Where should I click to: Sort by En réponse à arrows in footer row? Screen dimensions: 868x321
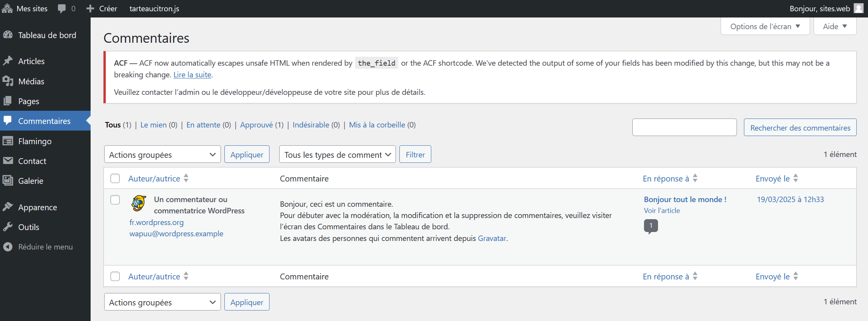695,276
